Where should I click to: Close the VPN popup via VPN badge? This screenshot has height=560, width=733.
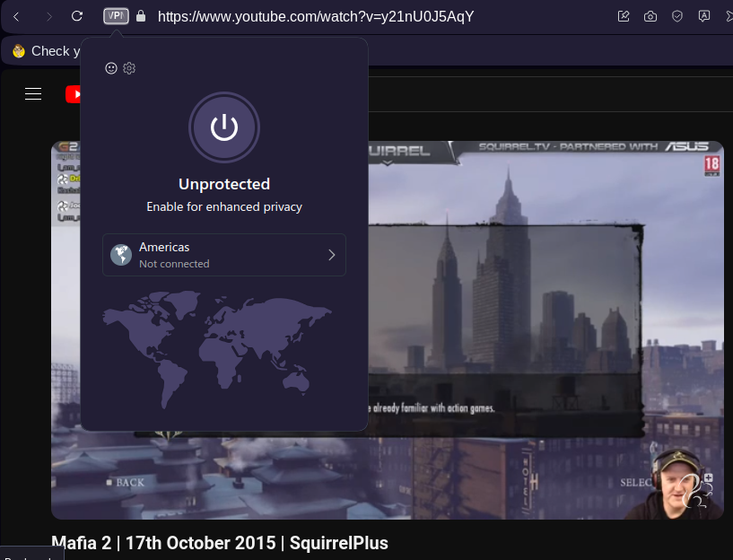(x=116, y=16)
